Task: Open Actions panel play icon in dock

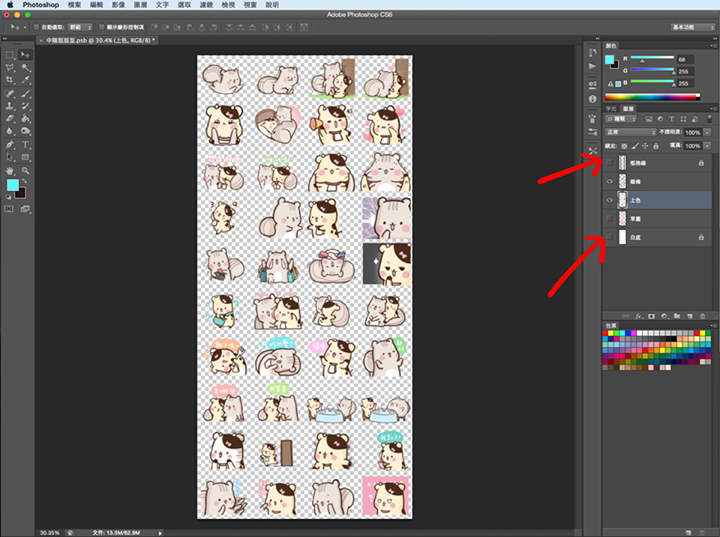Action: 592,66
